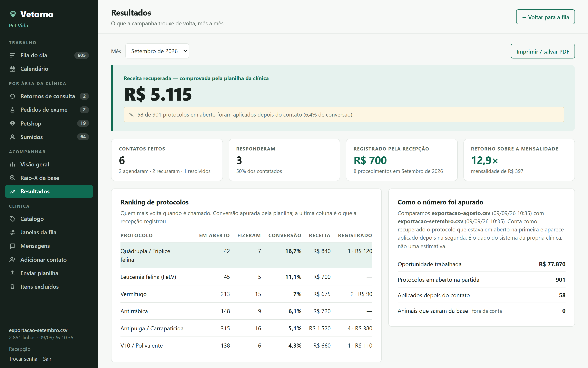588x368 pixels.
Task: Click Voltar para a fila button
Action: [545, 17]
